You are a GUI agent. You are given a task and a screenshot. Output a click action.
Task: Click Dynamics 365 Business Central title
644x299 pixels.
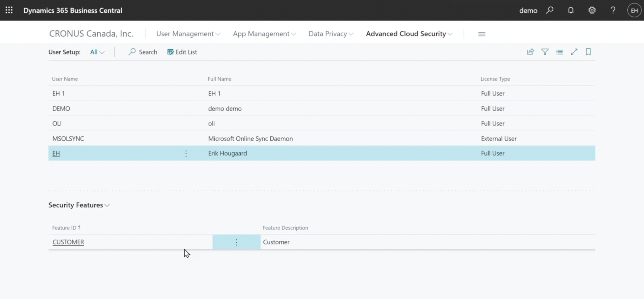pos(73,10)
